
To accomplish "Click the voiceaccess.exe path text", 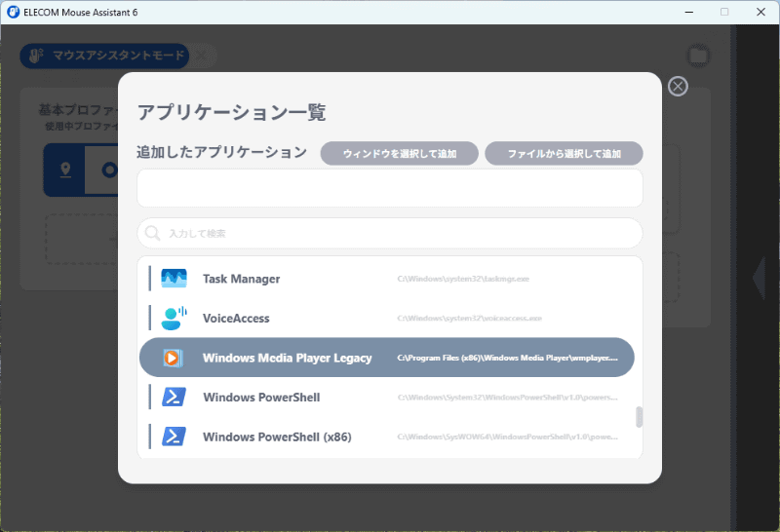I will [470, 319].
